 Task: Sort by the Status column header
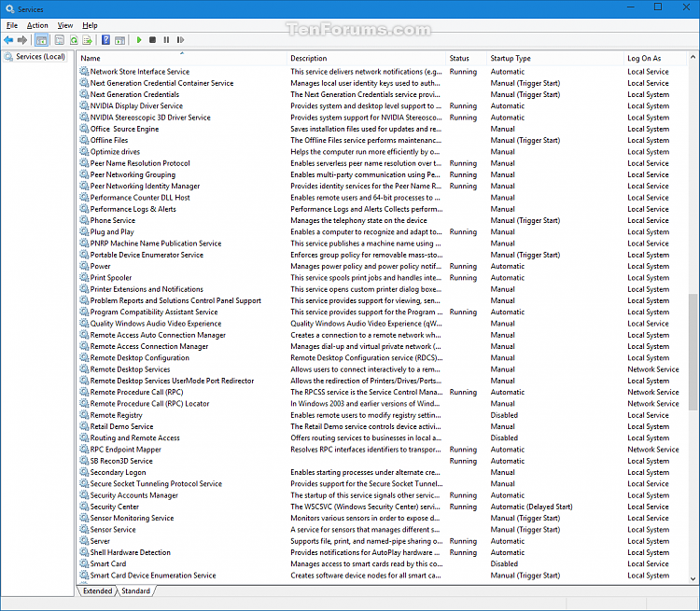[466, 59]
